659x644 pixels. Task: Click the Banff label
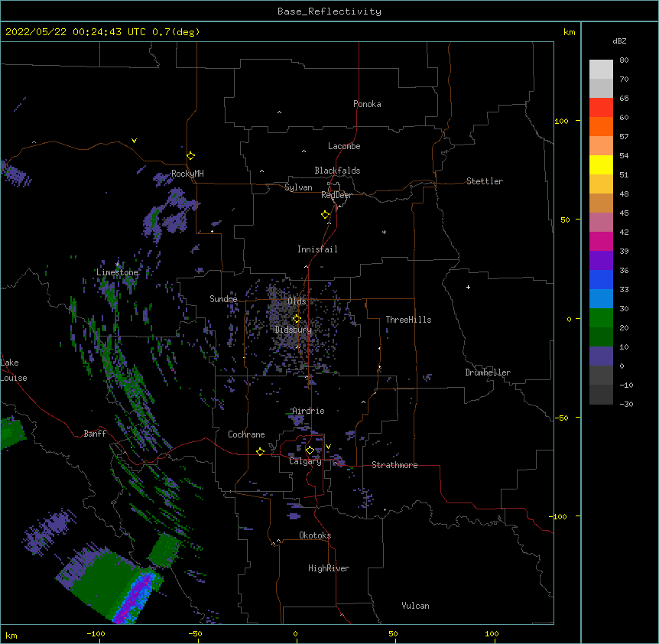point(95,434)
